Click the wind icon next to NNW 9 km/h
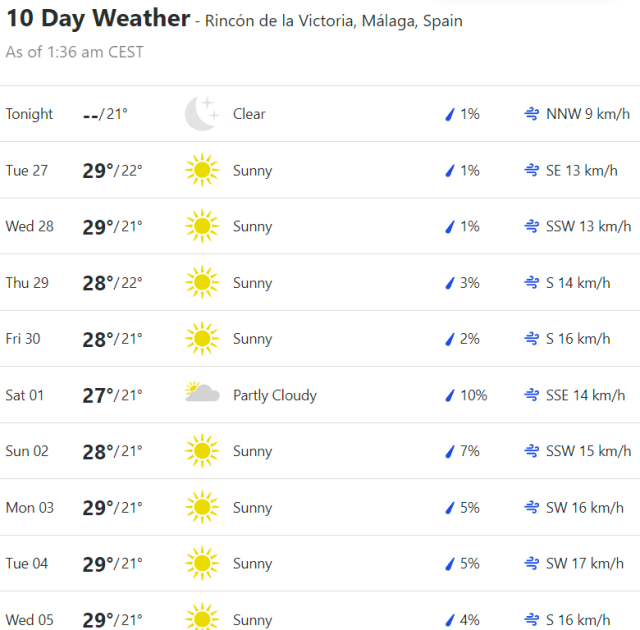This screenshot has width=640, height=630. [x=532, y=114]
